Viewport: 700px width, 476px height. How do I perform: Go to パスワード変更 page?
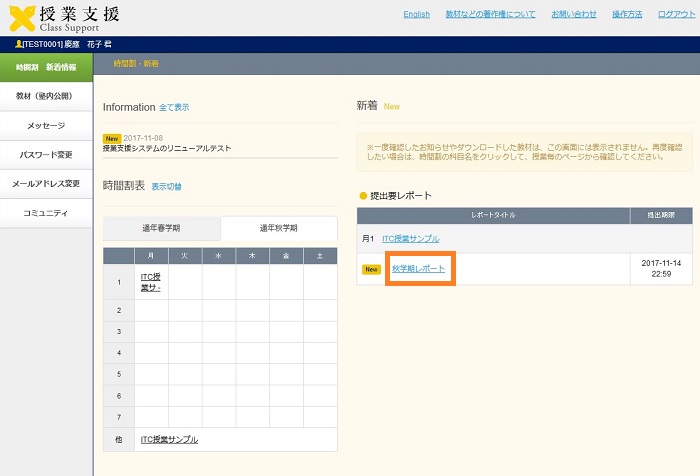click(x=46, y=155)
